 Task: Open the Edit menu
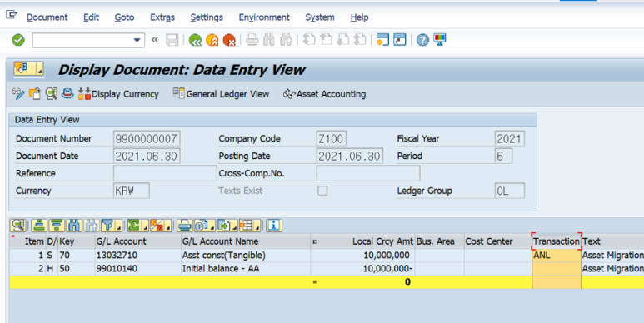(91, 17)
